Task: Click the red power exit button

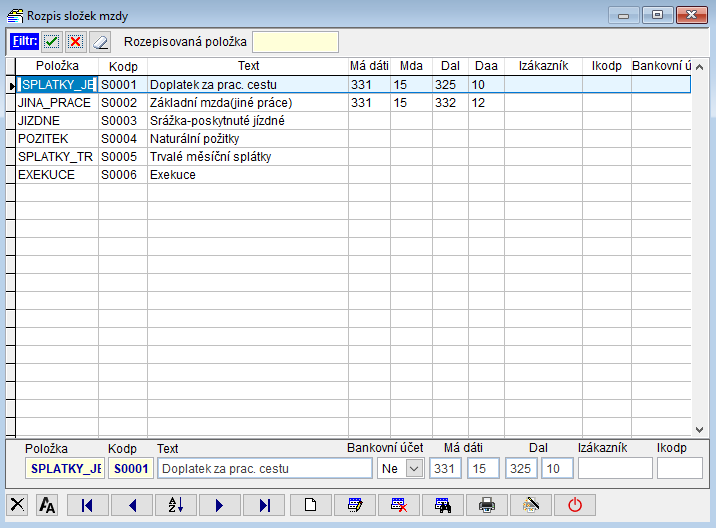Action: click(x=575, y=505)
